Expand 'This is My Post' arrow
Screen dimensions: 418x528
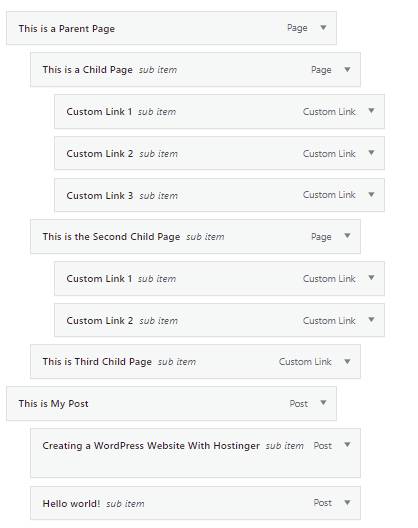(x=323, y=403)
